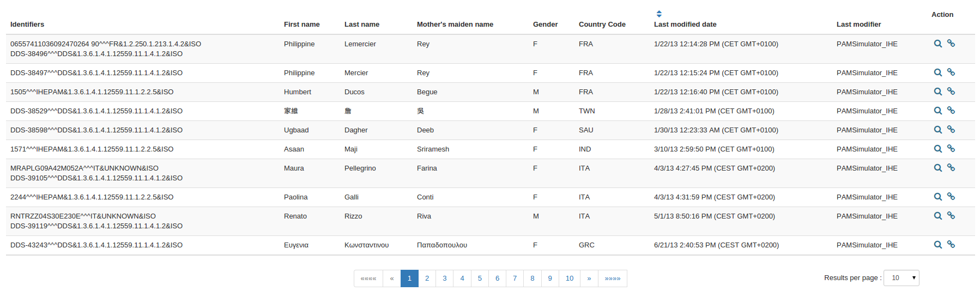Select page 7 in the paginator
This screenshot has height=303, width=980.
pos(515,278)
